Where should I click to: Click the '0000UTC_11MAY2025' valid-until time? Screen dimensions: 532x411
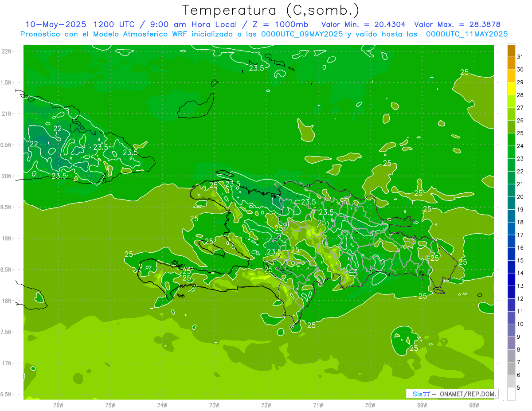coord(466,34)
